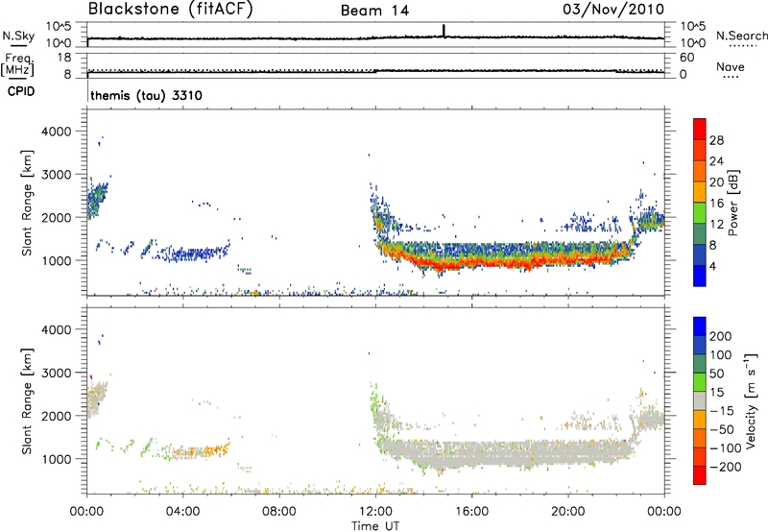Click the 'Blackstone (fitACF)' title text

(170, 9)
